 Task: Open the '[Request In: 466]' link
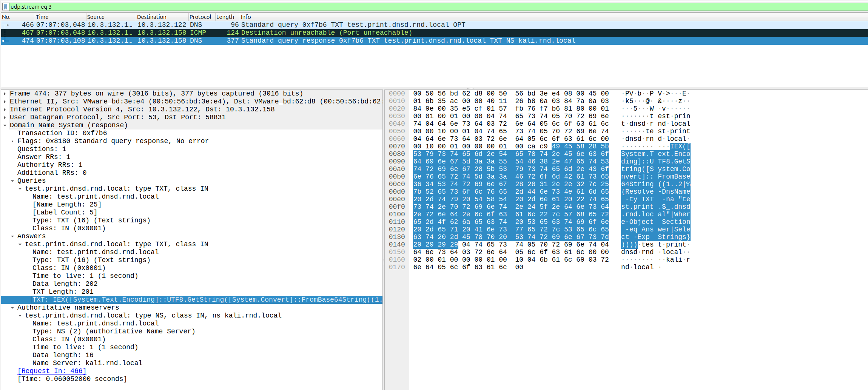52,371
